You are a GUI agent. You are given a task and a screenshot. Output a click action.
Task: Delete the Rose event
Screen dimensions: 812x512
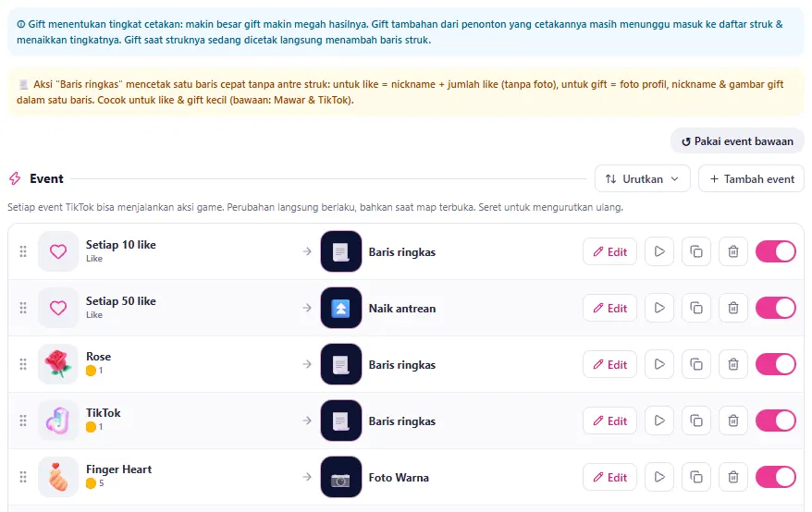[733, 364]
